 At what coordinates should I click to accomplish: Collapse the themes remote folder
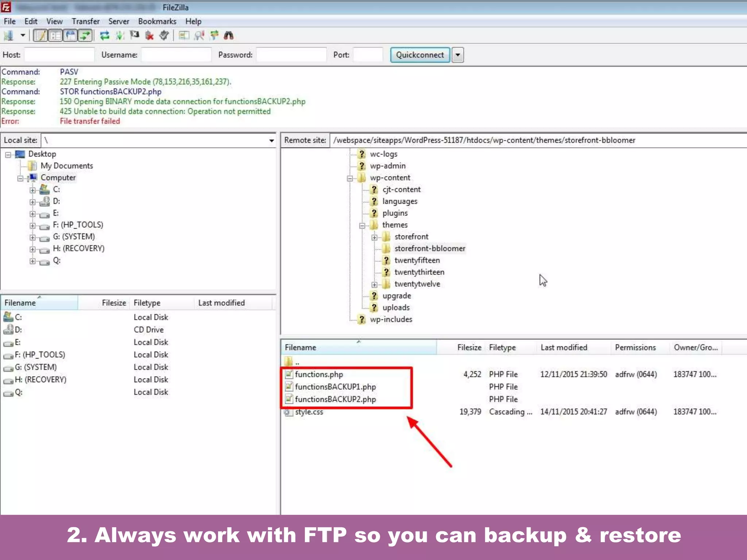[x=362, y=226]
